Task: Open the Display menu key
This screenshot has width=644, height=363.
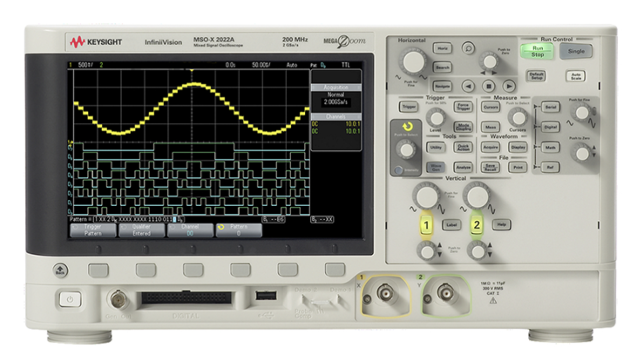Action: pyautogui.click(x=518, y=147)
